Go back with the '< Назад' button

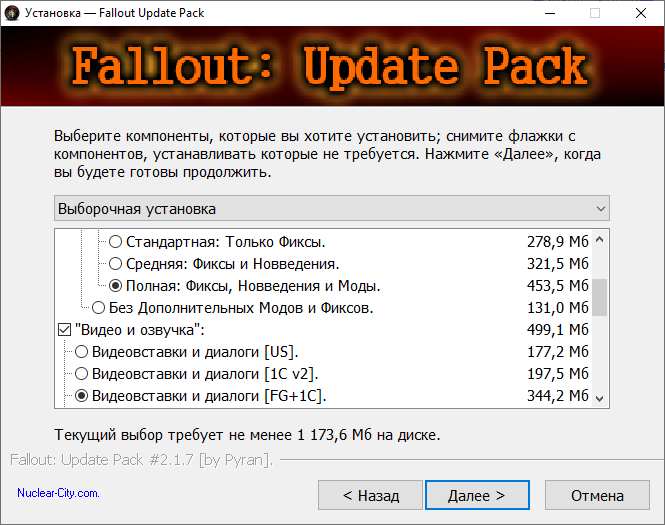point(370,495)
